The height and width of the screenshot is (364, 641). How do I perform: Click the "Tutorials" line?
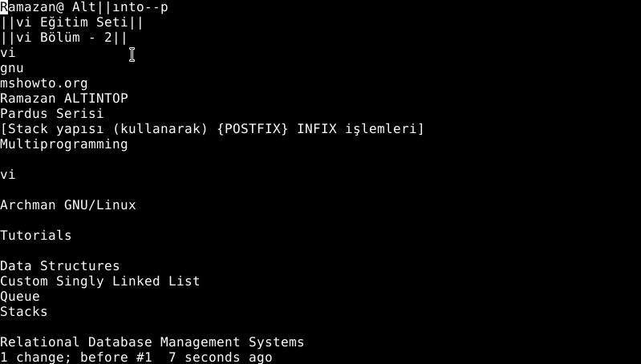(36, 236)
